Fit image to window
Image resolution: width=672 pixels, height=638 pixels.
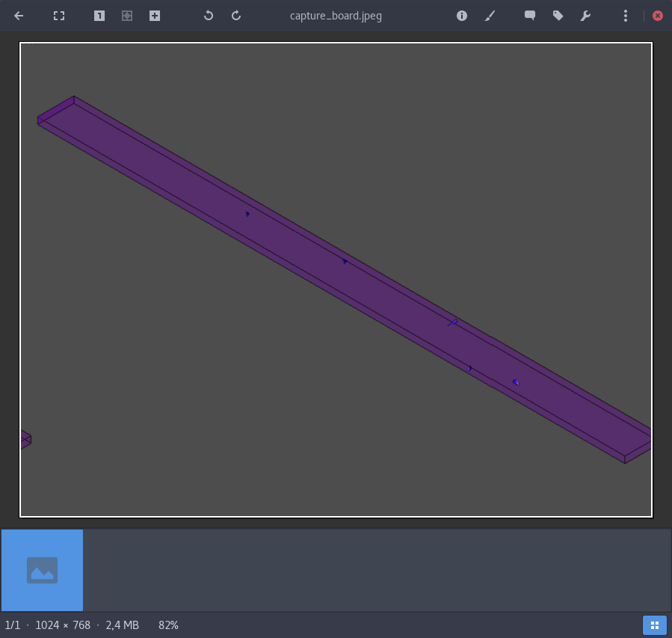tap(127, 16)
